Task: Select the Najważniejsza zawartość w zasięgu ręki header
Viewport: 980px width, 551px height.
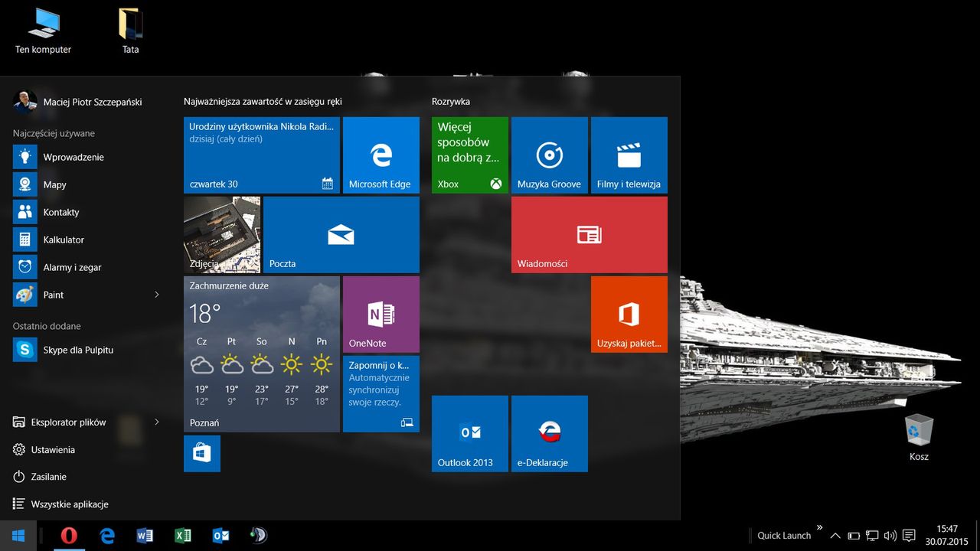Action: pos(263,101)
